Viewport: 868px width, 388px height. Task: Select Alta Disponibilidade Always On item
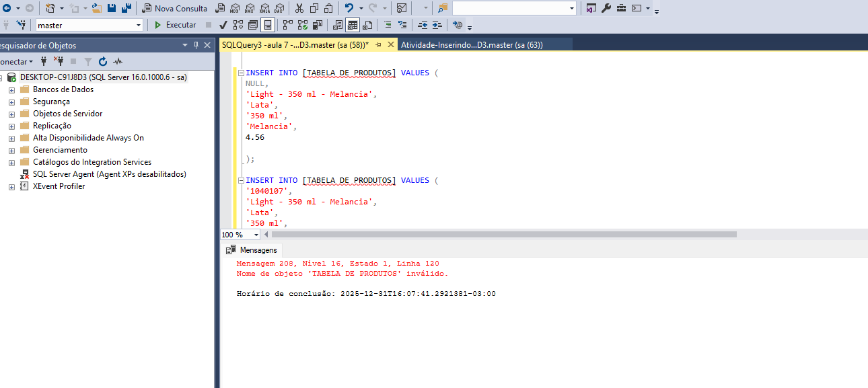[x=88, y=138]
